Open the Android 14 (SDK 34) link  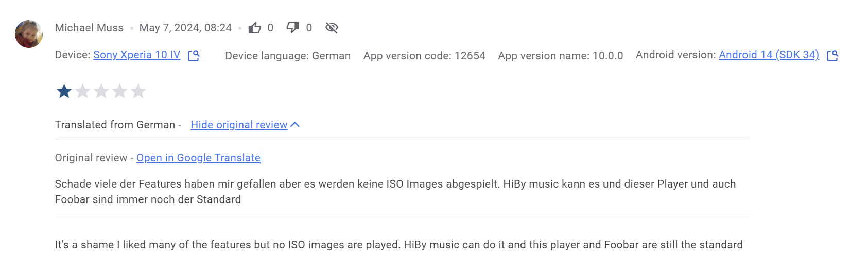coord(769,55)
